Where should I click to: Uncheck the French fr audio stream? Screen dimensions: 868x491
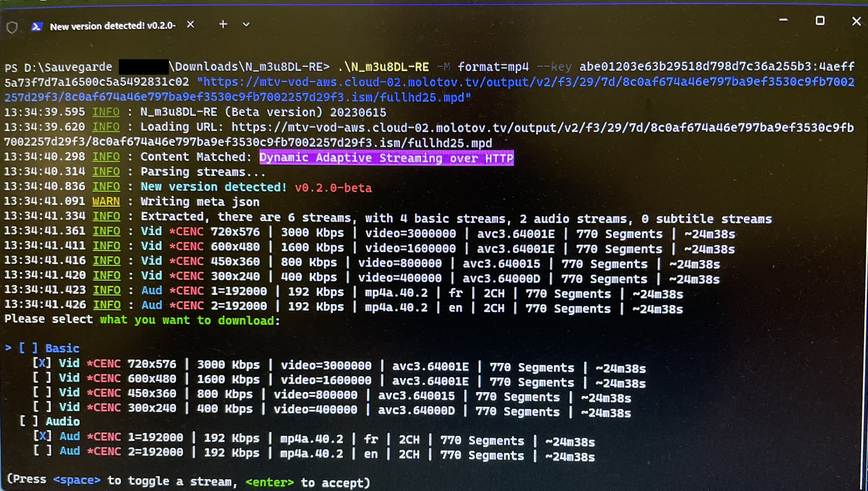point(42,436)
